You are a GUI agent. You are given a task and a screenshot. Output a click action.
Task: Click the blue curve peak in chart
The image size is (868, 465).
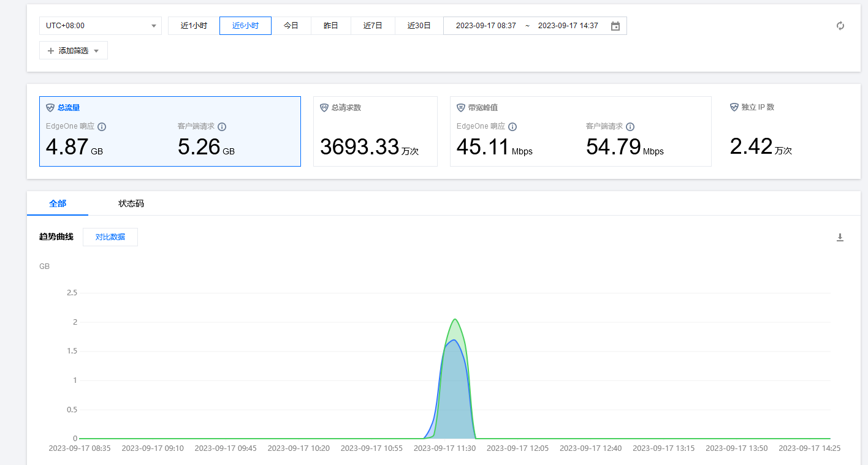(x=454, y=340)
